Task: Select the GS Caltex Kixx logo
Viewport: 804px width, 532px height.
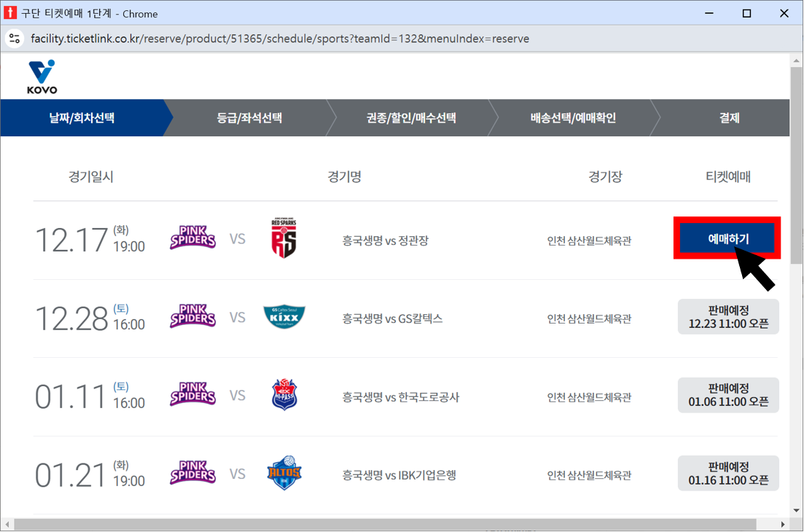Action: coord(284,316)
